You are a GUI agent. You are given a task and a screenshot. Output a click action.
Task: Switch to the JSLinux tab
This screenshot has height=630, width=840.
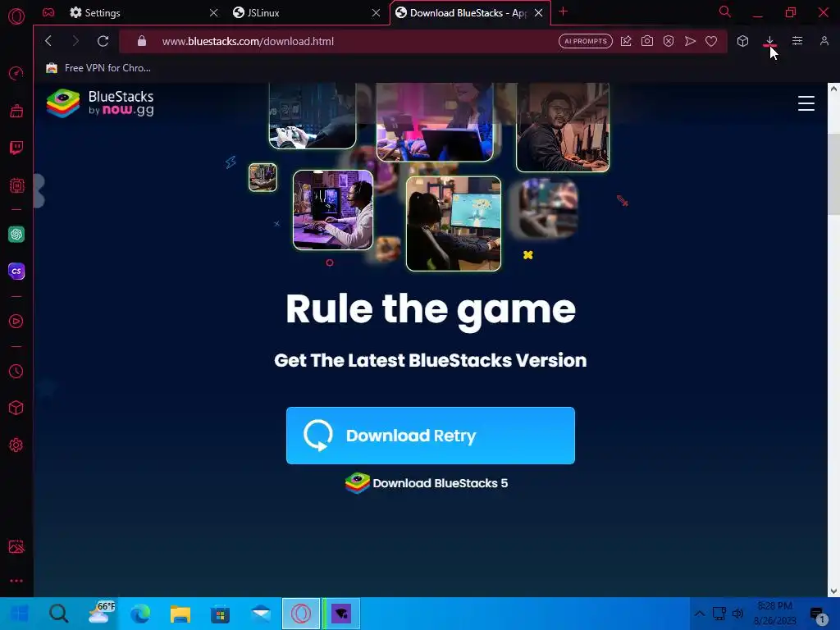point(304,13)
